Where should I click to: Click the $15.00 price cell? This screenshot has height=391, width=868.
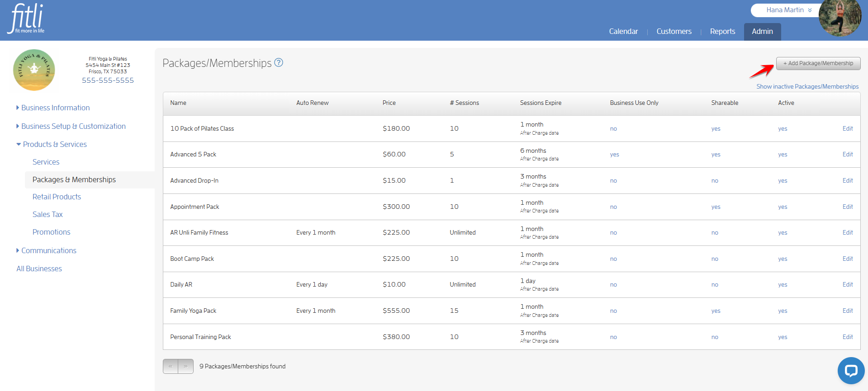394,180
